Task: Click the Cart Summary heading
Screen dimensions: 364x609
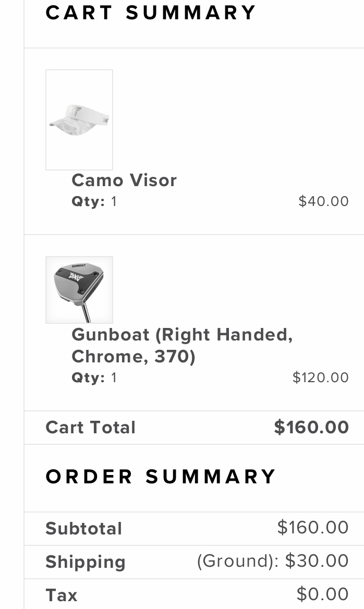Action: pyautogui.click(x=151, y=13)
